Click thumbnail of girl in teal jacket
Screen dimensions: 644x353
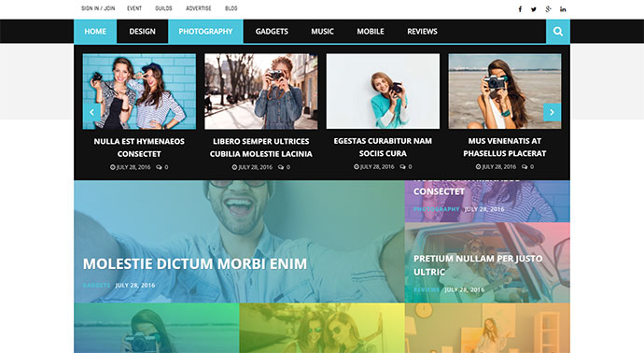[383, 92]
